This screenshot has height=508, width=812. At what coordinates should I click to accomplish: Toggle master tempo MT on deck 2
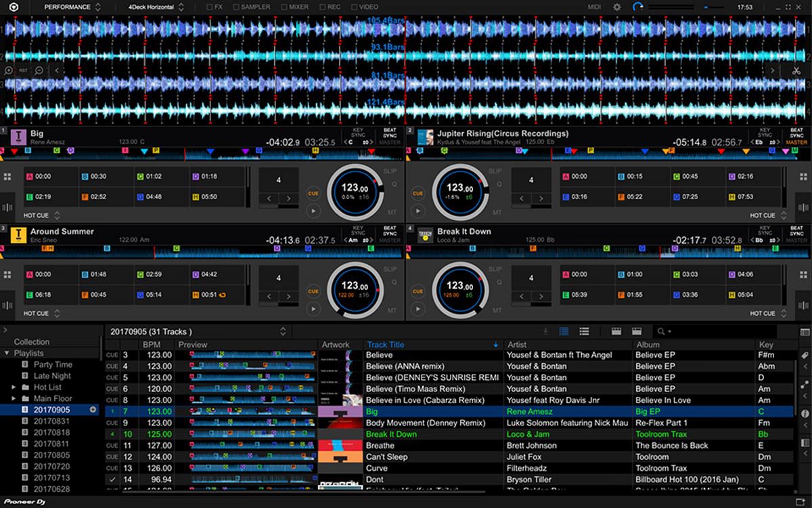pyautogui.click(x=496, y=213)
